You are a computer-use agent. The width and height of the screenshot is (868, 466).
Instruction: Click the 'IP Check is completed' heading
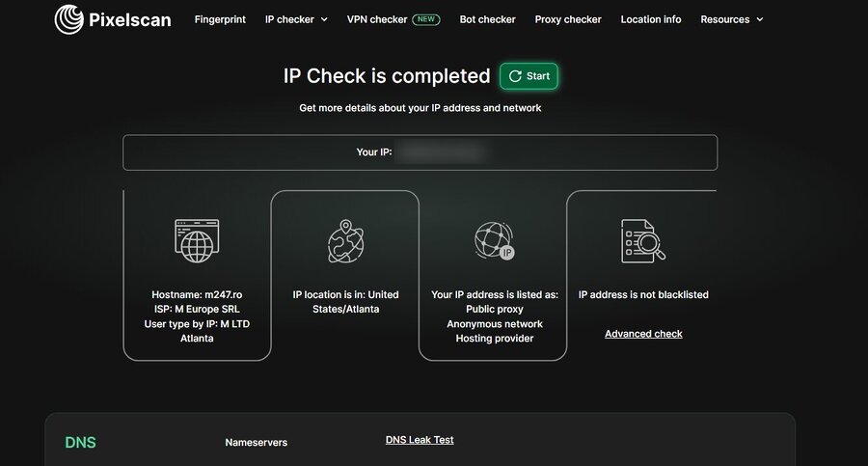[387, 76]
